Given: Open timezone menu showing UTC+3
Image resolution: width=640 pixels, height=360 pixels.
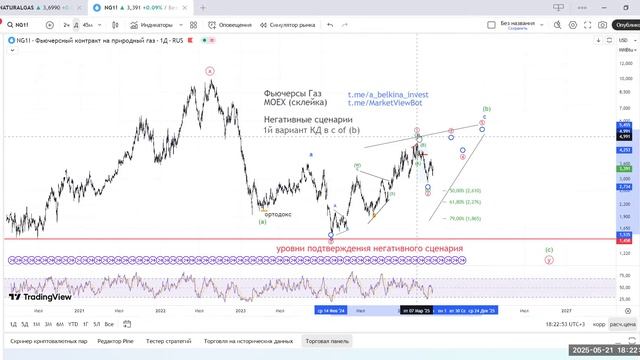Looking at the screenshot, I should click(565, 324).
